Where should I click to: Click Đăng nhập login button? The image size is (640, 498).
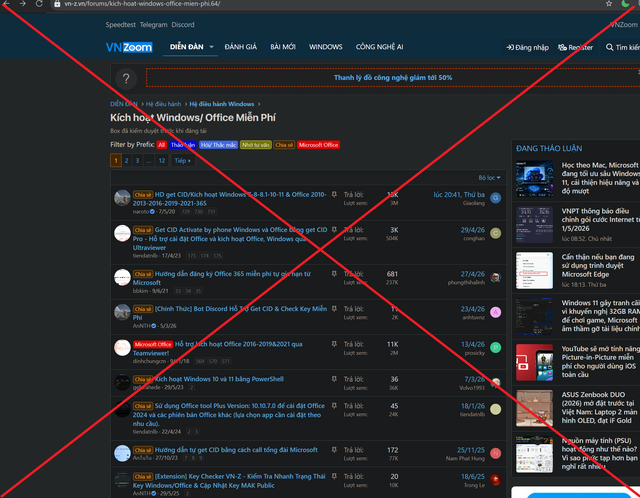(527, 47)
